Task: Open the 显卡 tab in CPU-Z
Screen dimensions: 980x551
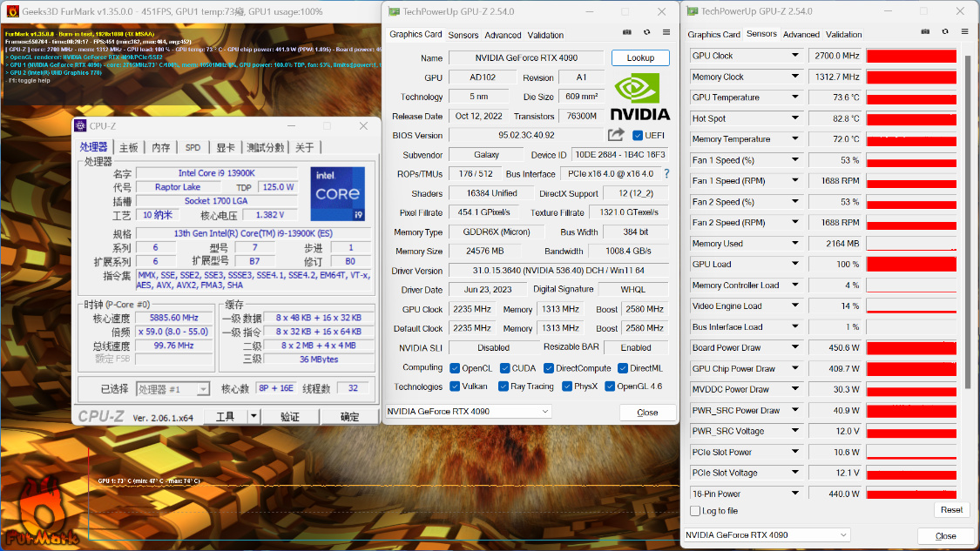Action: (225, 147)
